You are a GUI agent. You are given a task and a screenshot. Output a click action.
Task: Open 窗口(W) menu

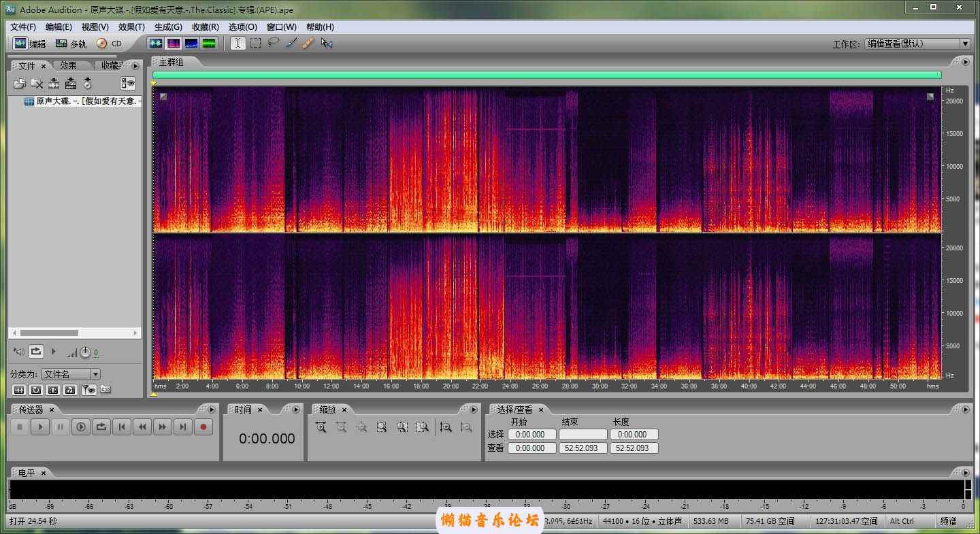point(281,27)
